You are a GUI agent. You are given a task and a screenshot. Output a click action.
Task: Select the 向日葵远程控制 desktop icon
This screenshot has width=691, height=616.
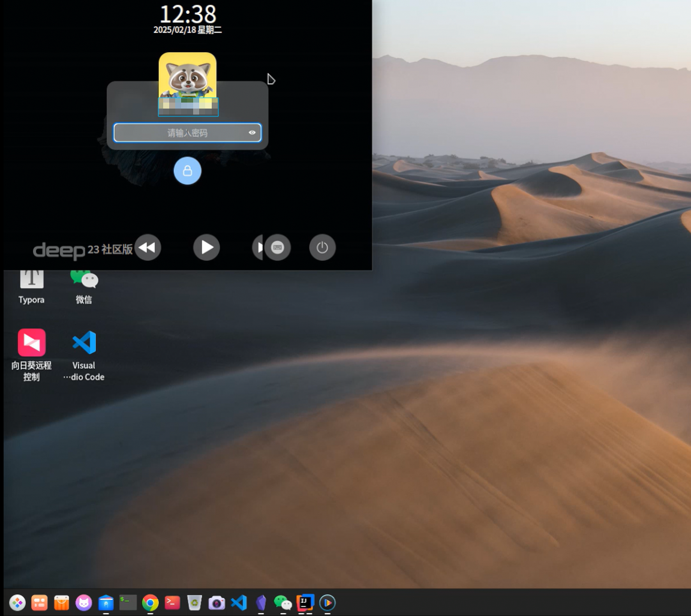pos(31,354)
